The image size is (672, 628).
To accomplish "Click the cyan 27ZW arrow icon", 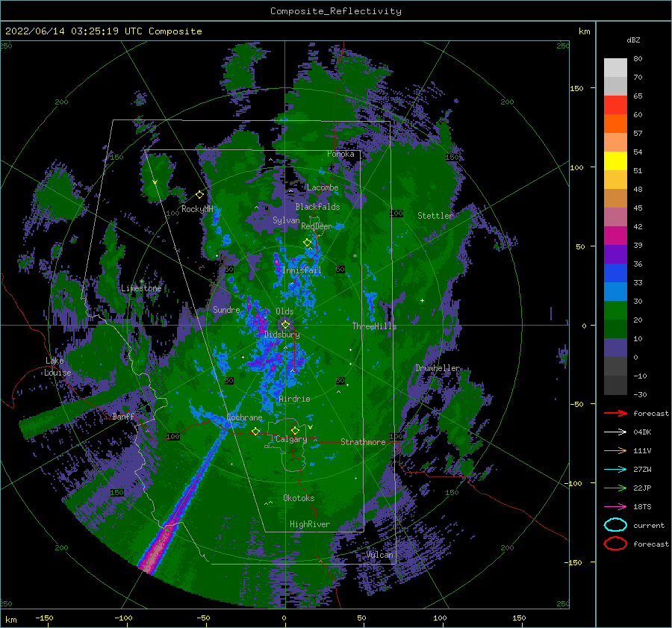I will pos(615,470).
